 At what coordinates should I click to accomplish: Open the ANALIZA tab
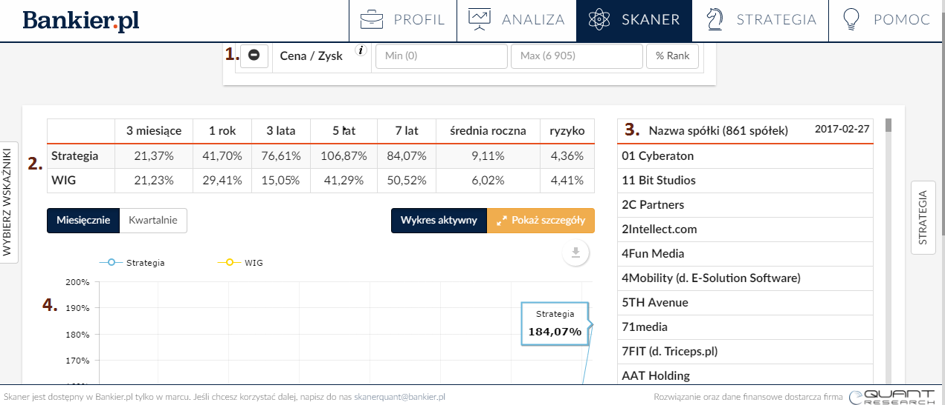516,20
